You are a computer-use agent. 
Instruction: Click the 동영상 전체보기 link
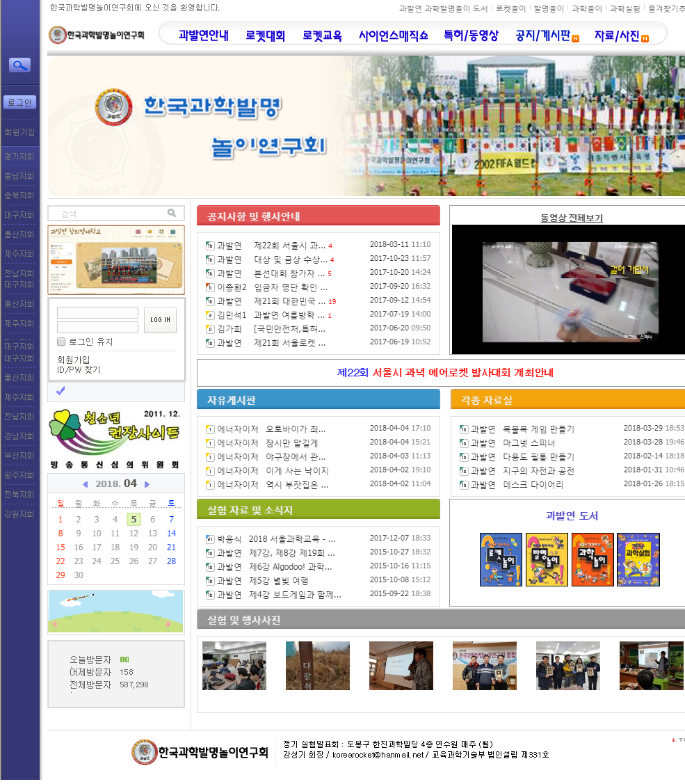(571, 218)
